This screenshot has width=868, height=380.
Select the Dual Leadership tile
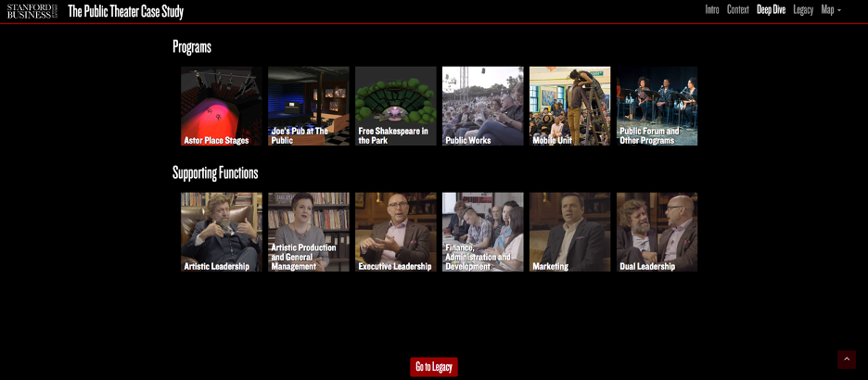point(657,232)
